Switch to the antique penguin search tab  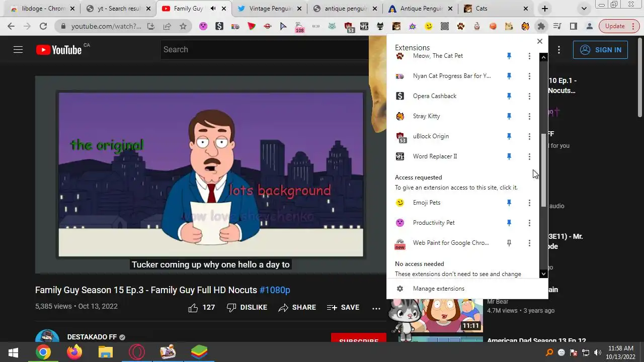point(345,9)
